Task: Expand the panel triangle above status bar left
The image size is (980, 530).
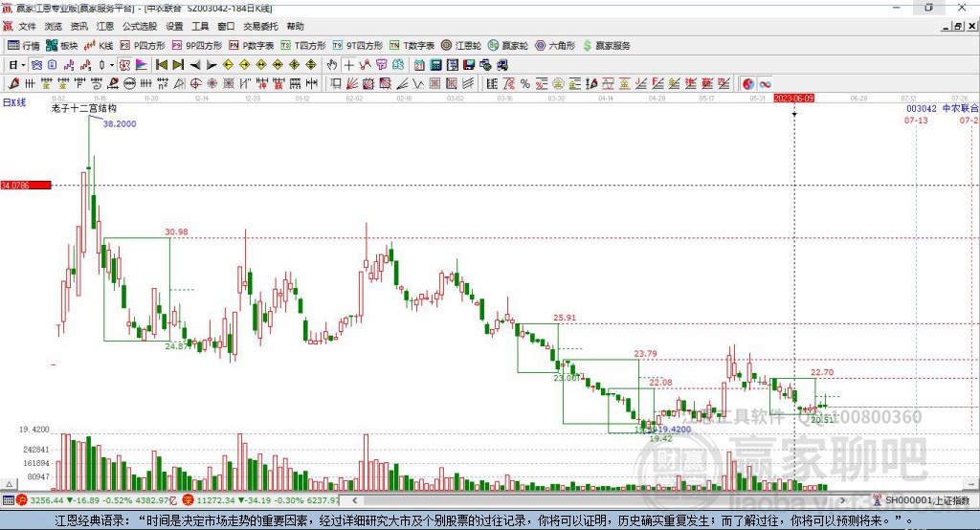Action: 9,484
